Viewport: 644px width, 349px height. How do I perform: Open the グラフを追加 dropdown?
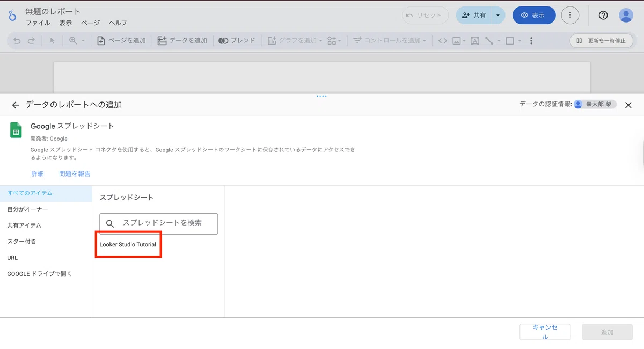pos(295,41)
